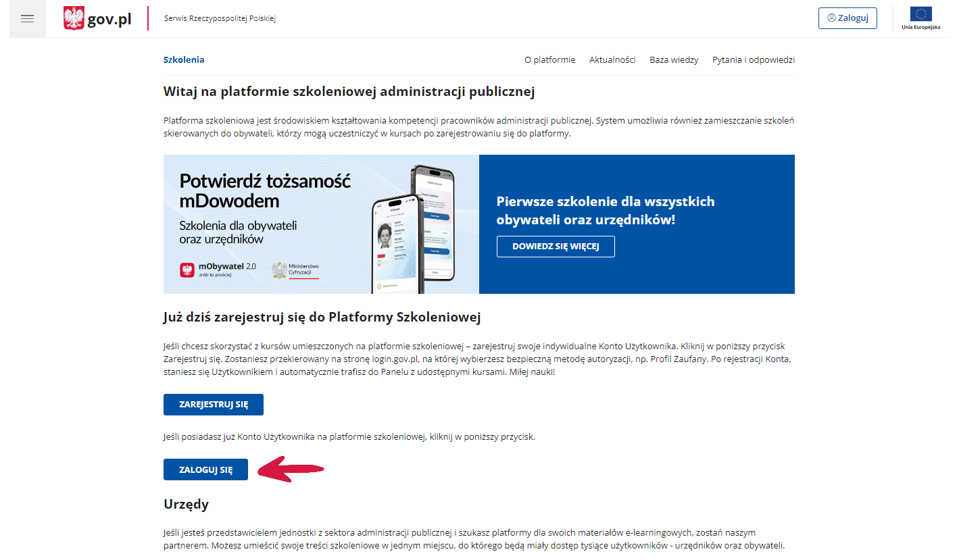Go to the O platformie menu item
The image size is (957, 560).
click(x=549, y=59)
